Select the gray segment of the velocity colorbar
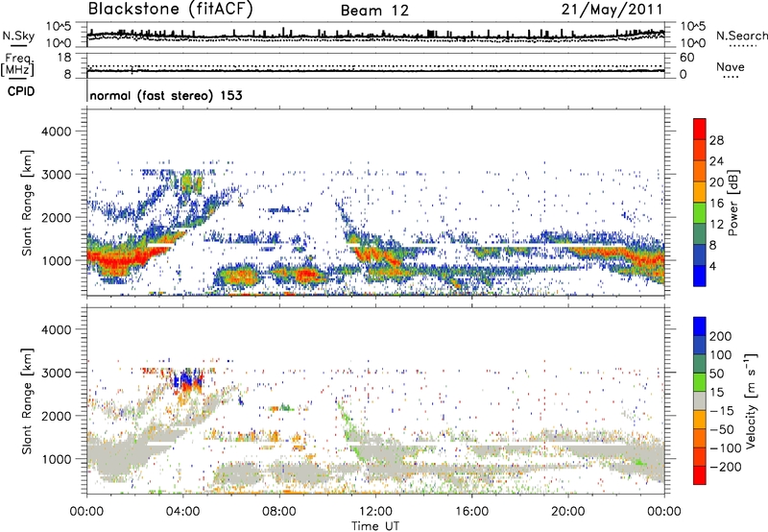768x532 pixels. [700, 400]
